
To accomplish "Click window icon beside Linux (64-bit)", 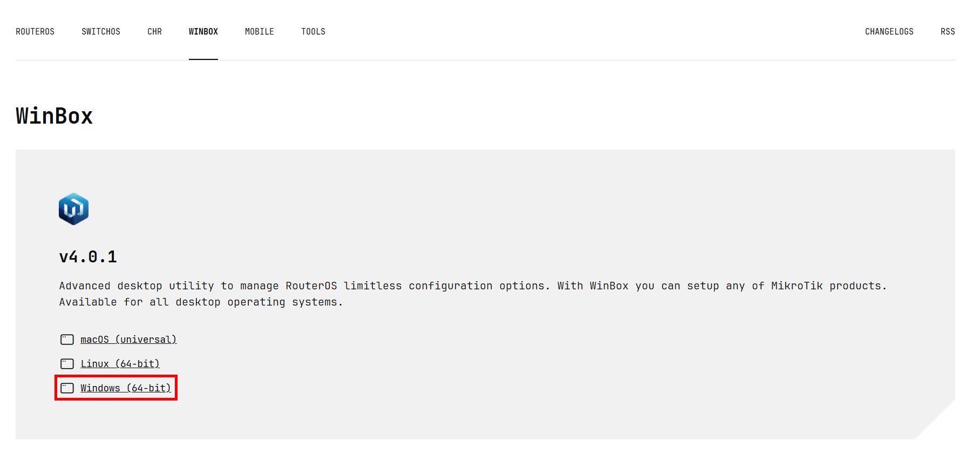I will 67,364.
